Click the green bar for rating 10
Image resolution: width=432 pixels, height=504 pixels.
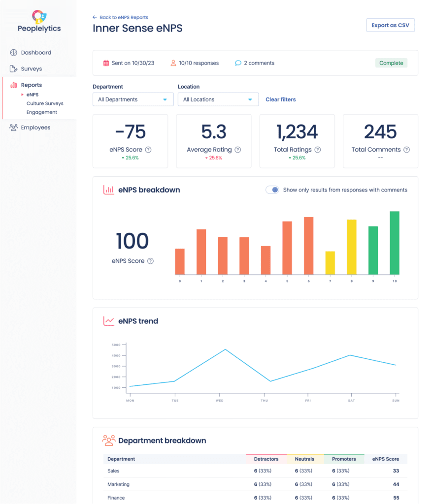pos(394,243)
